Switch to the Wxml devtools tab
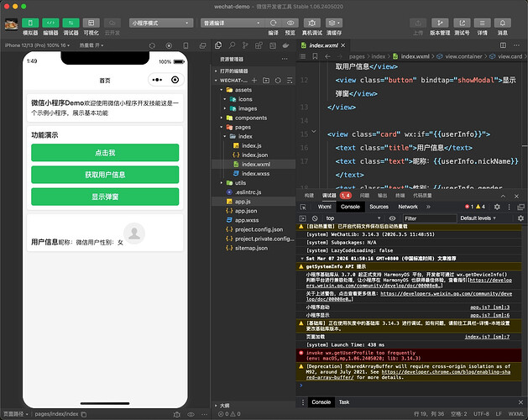 click(x=325, y=207)
